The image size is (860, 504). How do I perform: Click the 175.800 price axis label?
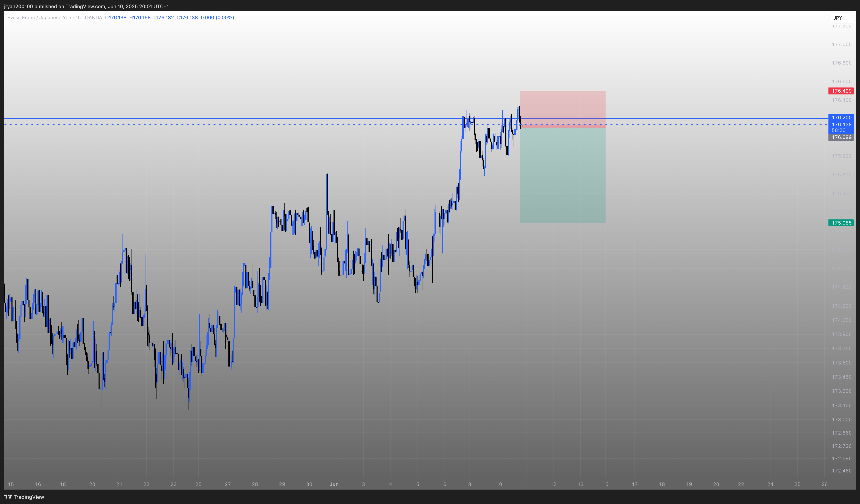(x=842, y=156)
